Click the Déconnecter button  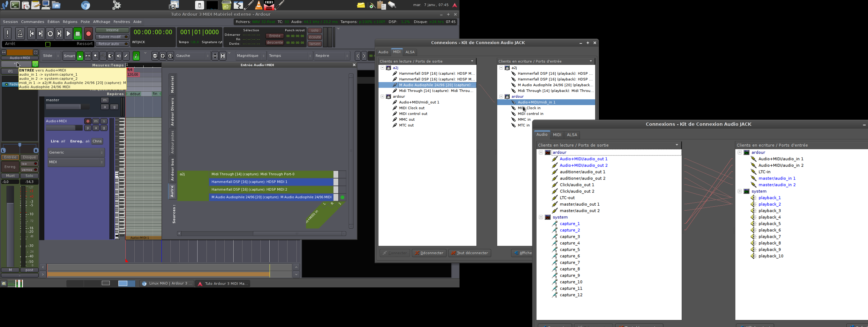(x=429, y=253)
